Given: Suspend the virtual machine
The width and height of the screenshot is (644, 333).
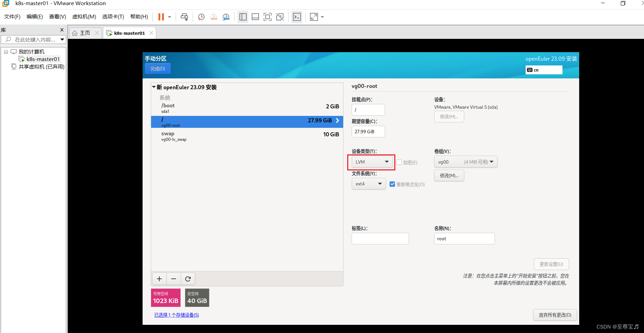Looking at the screenshot, I should (x=161, y=16).
